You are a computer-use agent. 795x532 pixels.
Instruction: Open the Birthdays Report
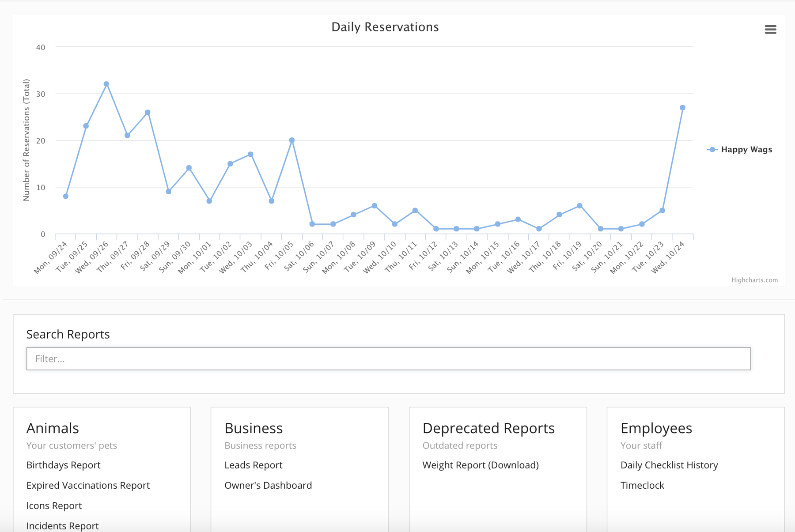63,464
